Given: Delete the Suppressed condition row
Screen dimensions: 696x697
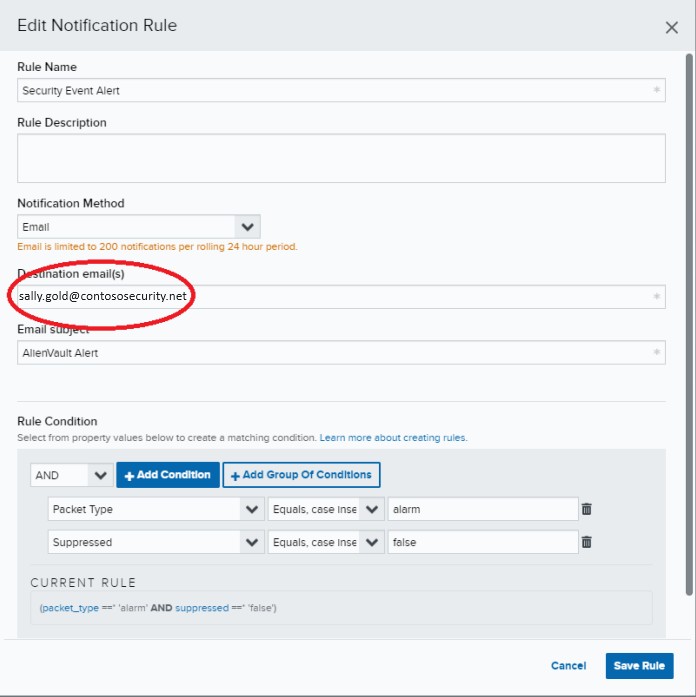Looking at the screenshot, I should 587,542.
